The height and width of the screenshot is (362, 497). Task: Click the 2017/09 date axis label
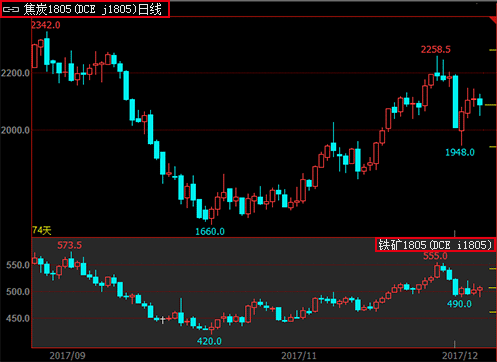tap(67, 356)
